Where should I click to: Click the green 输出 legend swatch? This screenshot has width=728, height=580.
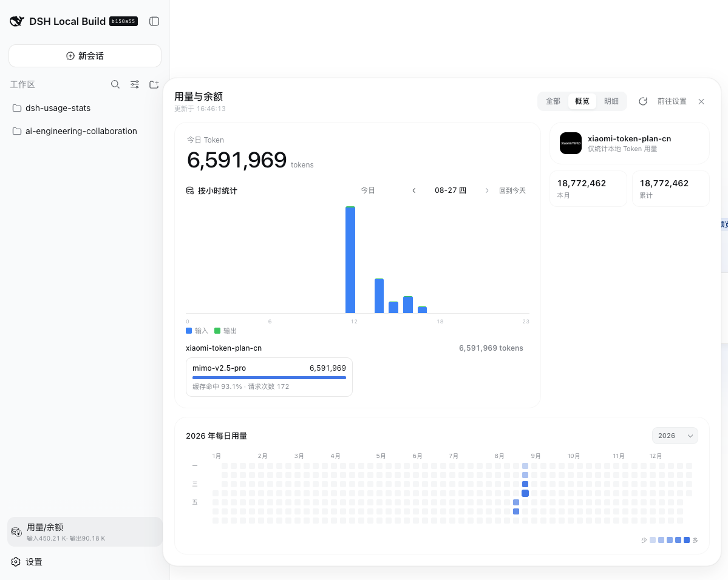(217, 331)
